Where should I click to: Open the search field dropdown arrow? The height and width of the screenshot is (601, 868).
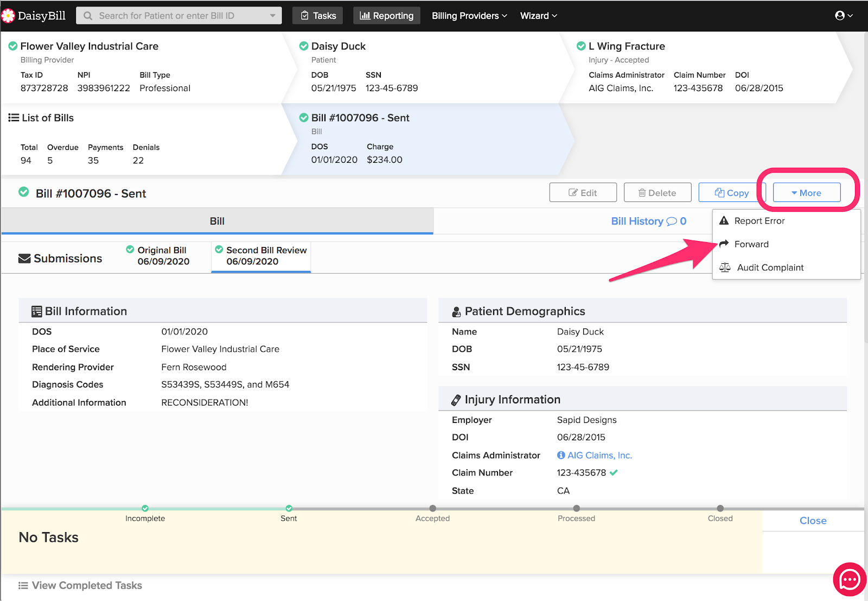point(272,16)
